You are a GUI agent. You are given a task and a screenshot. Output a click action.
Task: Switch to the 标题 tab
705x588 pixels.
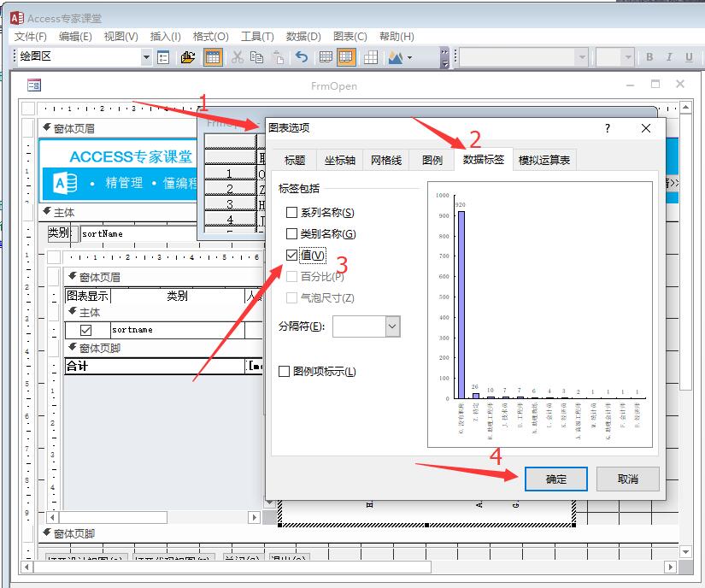295,160
